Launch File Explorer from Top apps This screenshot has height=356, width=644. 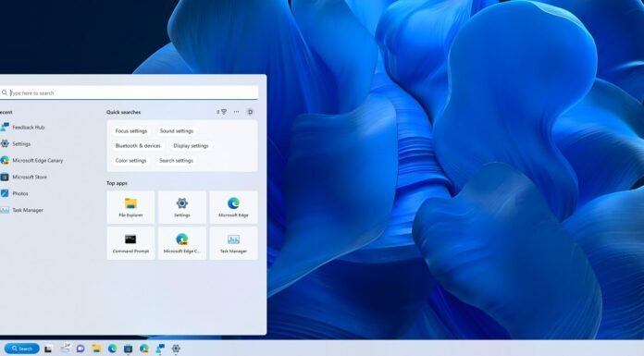(x=130, y=207)
